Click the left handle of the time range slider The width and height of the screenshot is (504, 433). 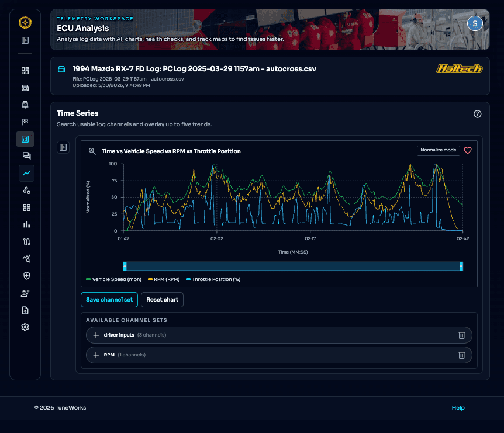(x=125, y=266)
